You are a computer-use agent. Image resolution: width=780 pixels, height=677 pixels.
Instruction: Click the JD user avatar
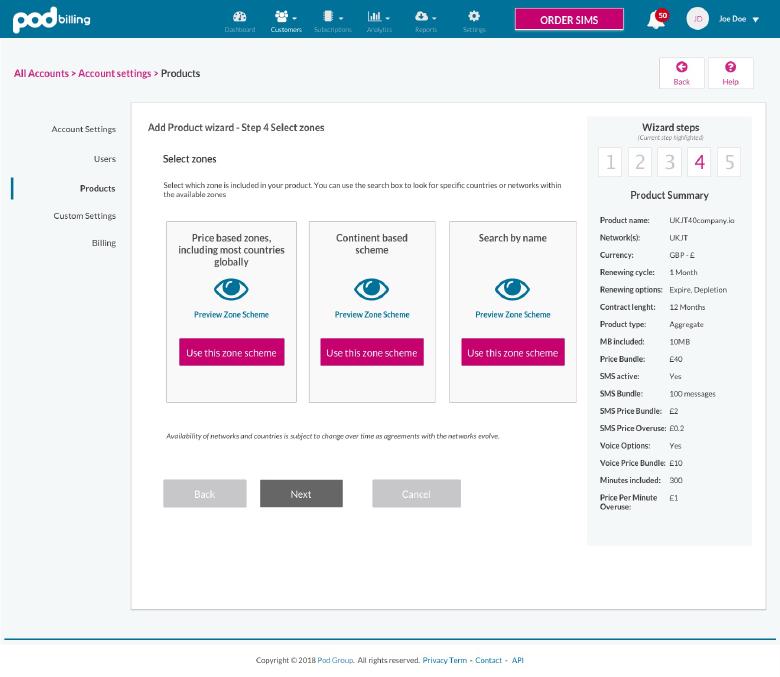(697, 19)
